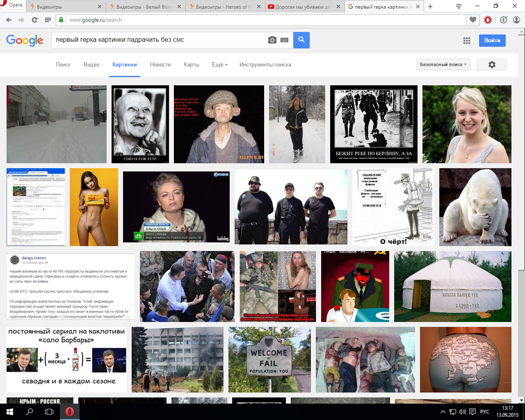The width and height of the screenshot is (525, 420).
Task: Expand the Ещё menu
Action: (x=220, y=64)
